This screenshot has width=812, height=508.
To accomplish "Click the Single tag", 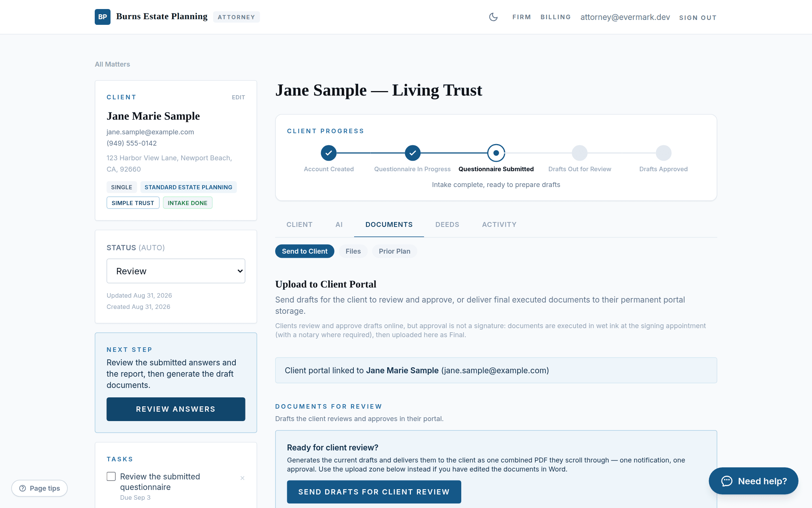I will pyautogui.click(x=121, y=187).
